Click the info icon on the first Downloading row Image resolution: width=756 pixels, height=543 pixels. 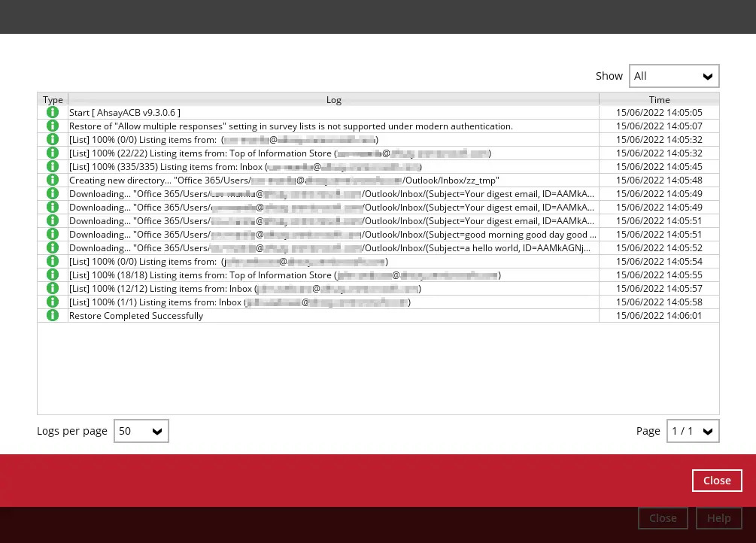coord(53,193)
